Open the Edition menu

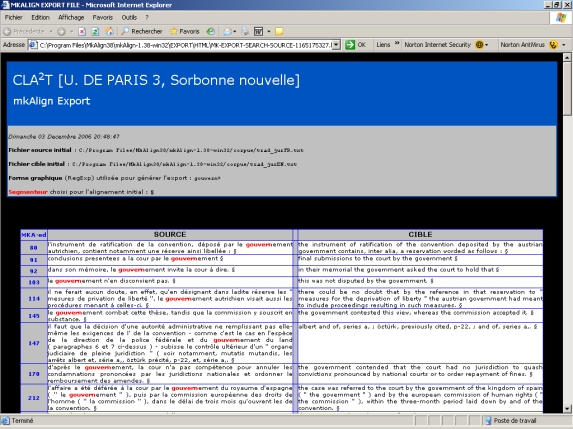[x=40, y=18]
